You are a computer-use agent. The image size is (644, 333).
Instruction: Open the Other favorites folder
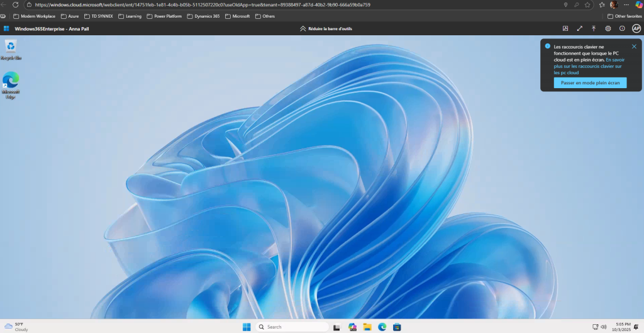pos(625,16)
